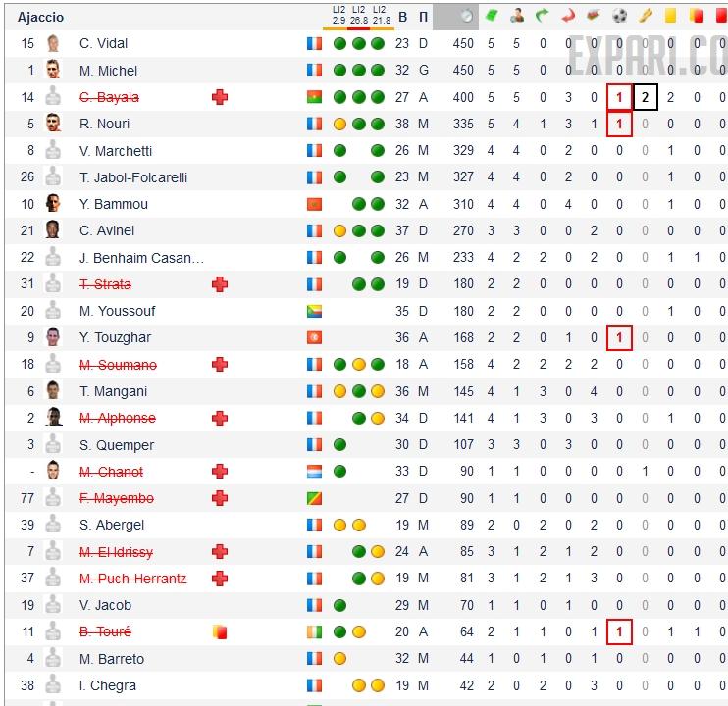
Task: Sort by green pitch matches icon
Action: pos(492,16)
